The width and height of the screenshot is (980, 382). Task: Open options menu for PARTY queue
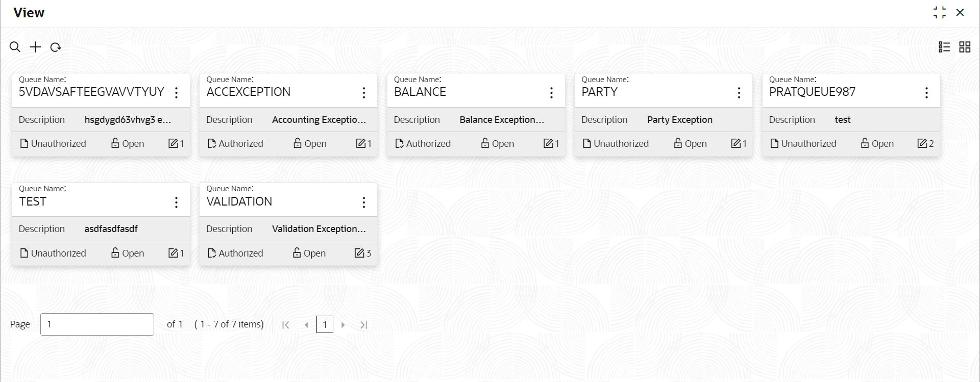(x=739, y=92)
